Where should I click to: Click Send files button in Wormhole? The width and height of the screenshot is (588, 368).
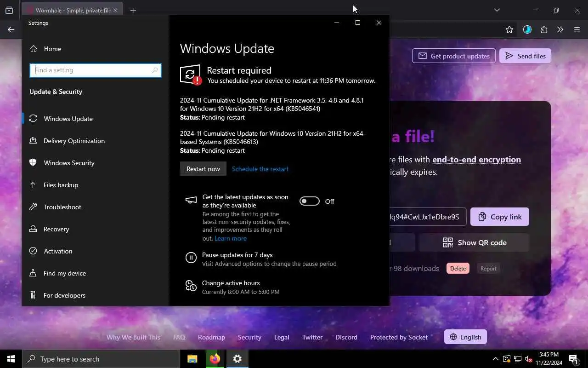pyautogui.click(x=525, y=56)
